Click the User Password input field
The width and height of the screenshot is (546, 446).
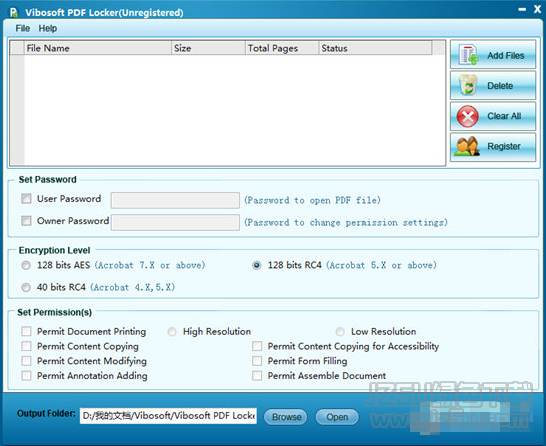(175, 200)
